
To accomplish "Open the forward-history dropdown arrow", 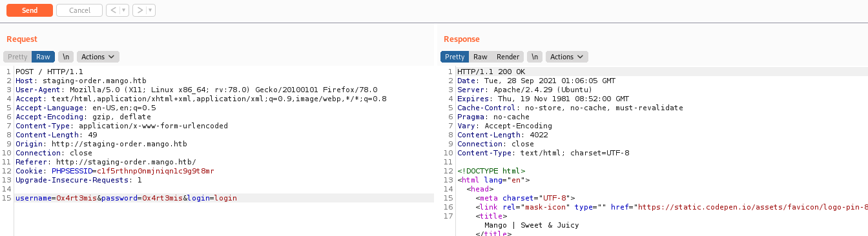I will click(x=150, y=10).
